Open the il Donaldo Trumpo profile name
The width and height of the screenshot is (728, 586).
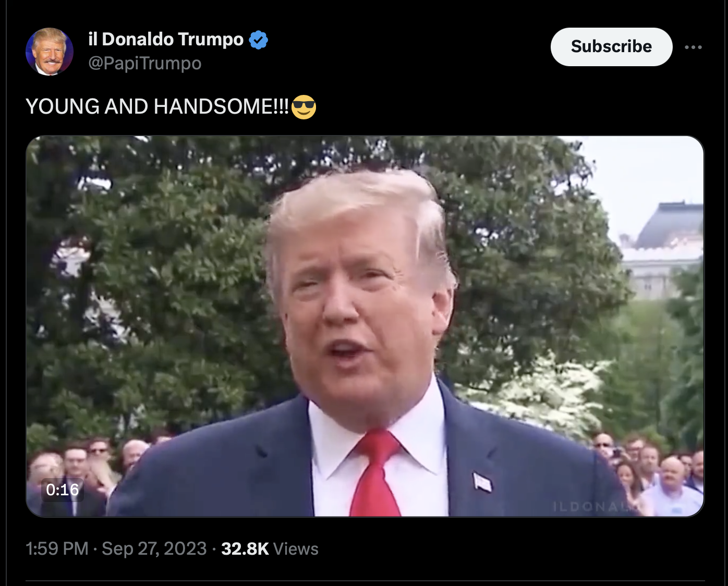[x=166, y=39]
